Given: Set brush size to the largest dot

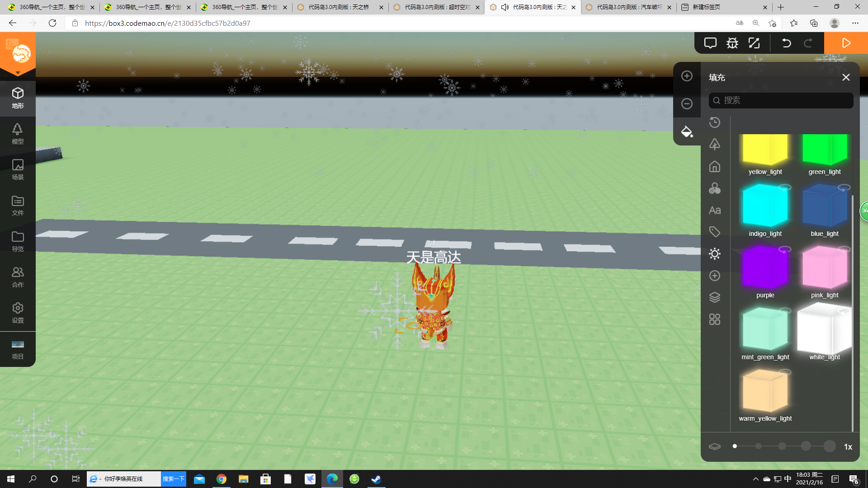Looking at the screenshot, I should click(829, 446).
